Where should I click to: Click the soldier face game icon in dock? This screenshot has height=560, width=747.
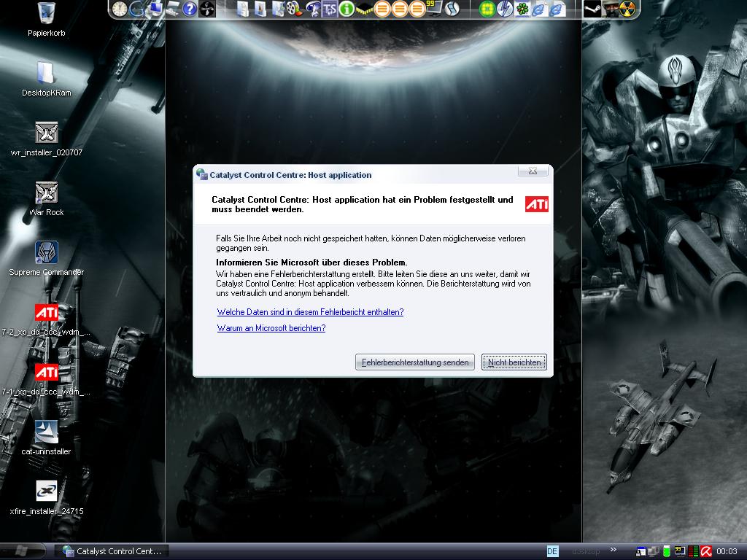(611, 9)
